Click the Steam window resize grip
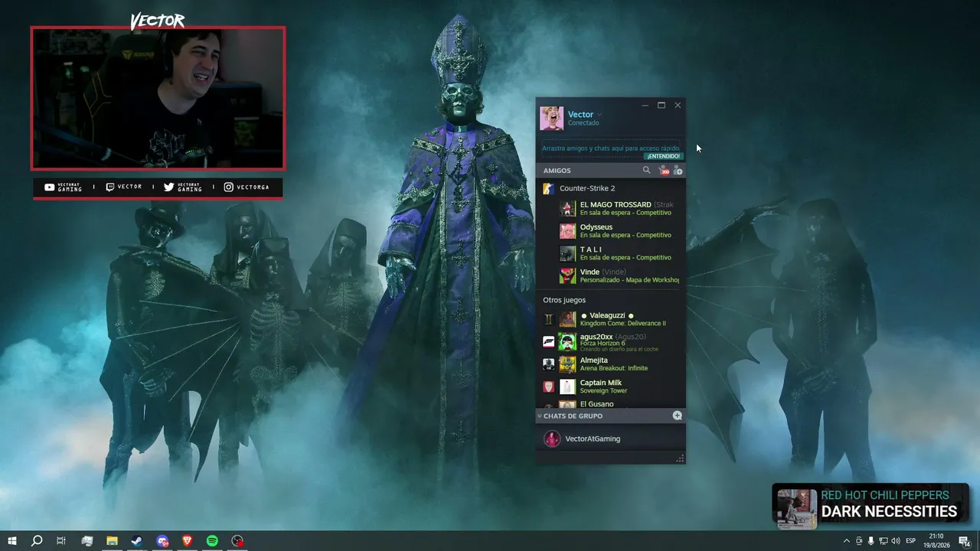The width and height of the screenshot is (980, 551). (x=680, y=459)
